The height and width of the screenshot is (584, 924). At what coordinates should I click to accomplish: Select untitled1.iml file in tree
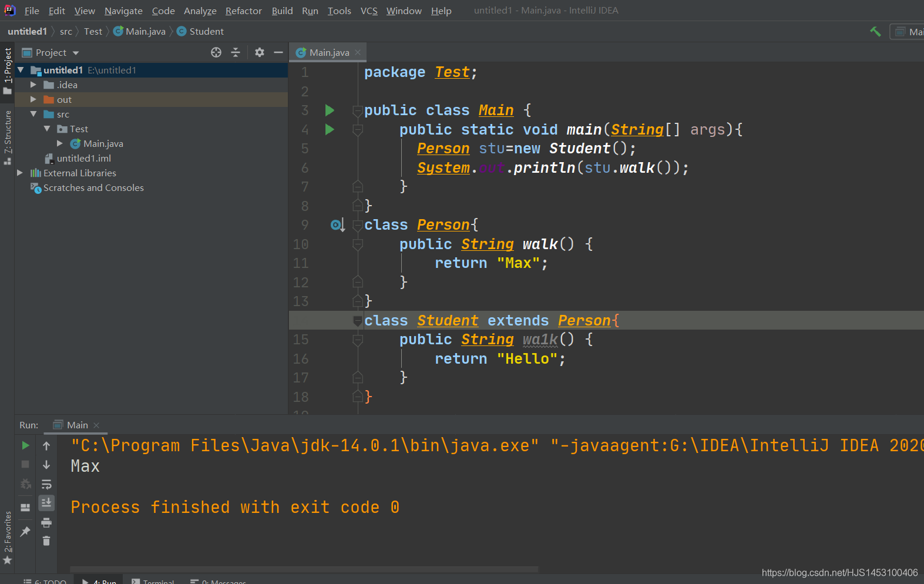point(78,158)
